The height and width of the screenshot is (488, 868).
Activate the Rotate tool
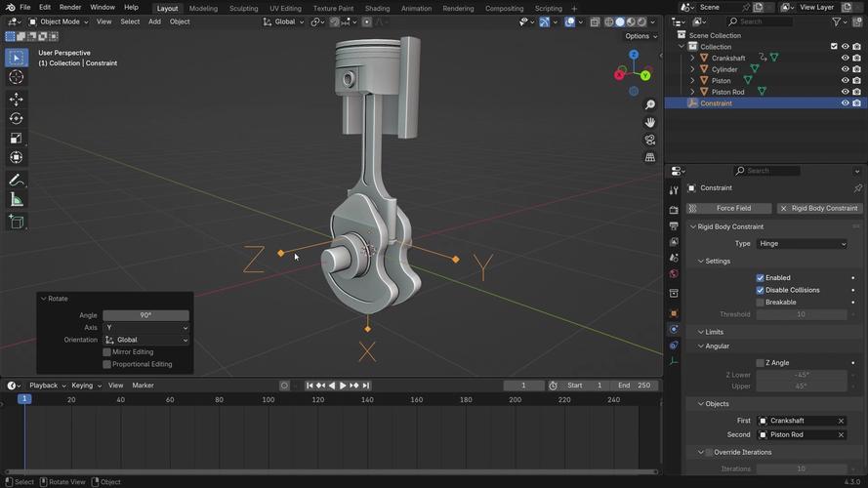pyautogui.click(x=16, y=118)
